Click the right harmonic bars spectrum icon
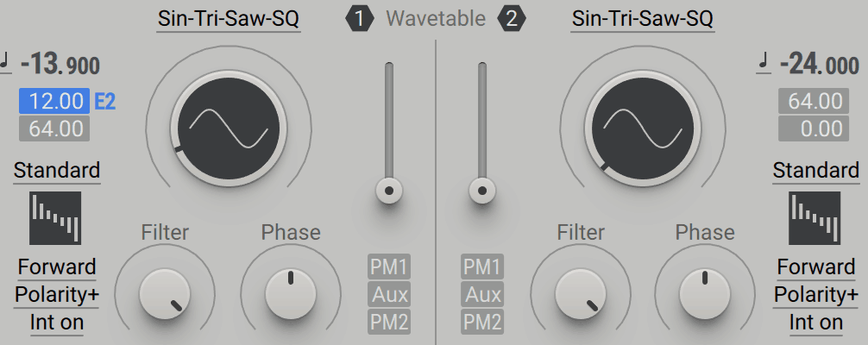 coord(815,218)
